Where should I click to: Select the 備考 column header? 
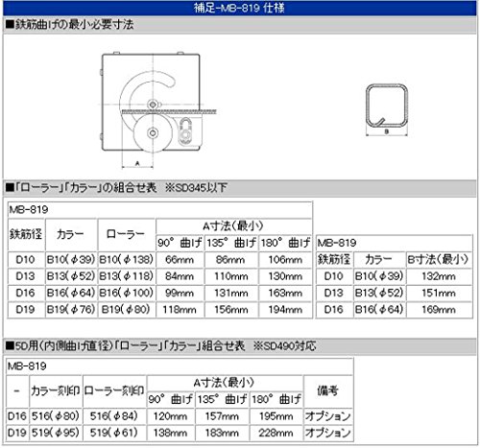[328, 390]
